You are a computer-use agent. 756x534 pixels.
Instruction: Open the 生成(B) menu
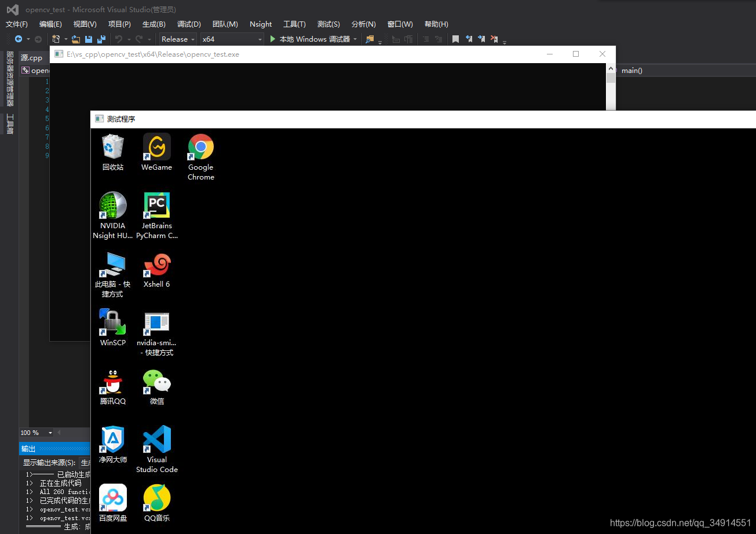pos(154,24)
